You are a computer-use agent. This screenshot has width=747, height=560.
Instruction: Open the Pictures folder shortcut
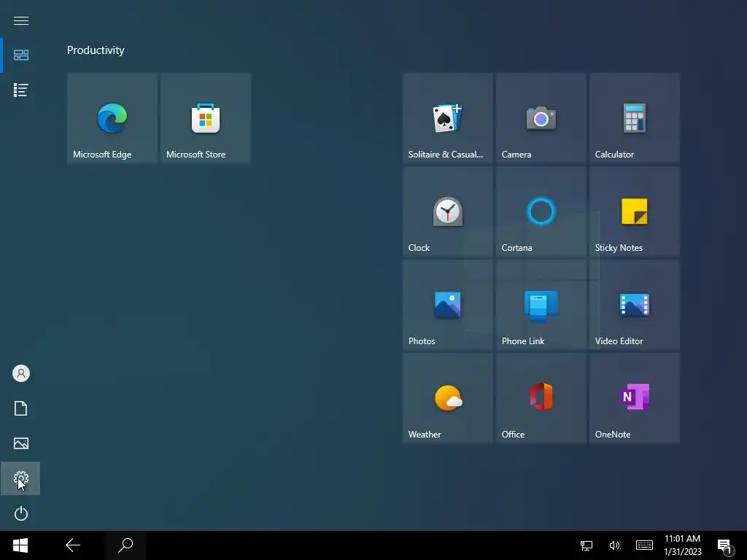point(21,443)
